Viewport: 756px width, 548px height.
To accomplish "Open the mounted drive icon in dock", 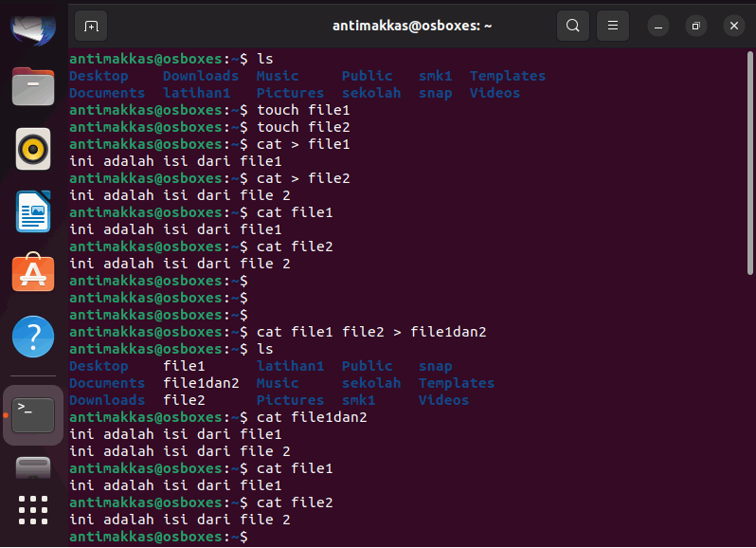I will coord(33,468).
